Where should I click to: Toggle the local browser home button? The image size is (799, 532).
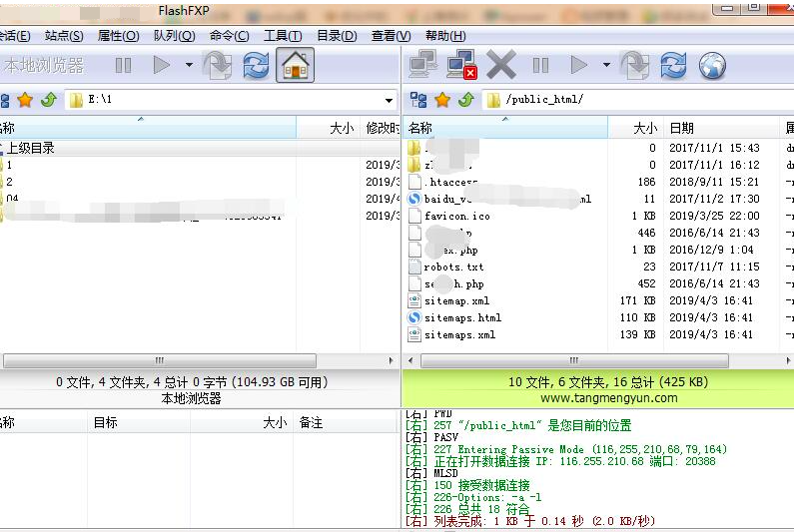[x=295, y=65]
